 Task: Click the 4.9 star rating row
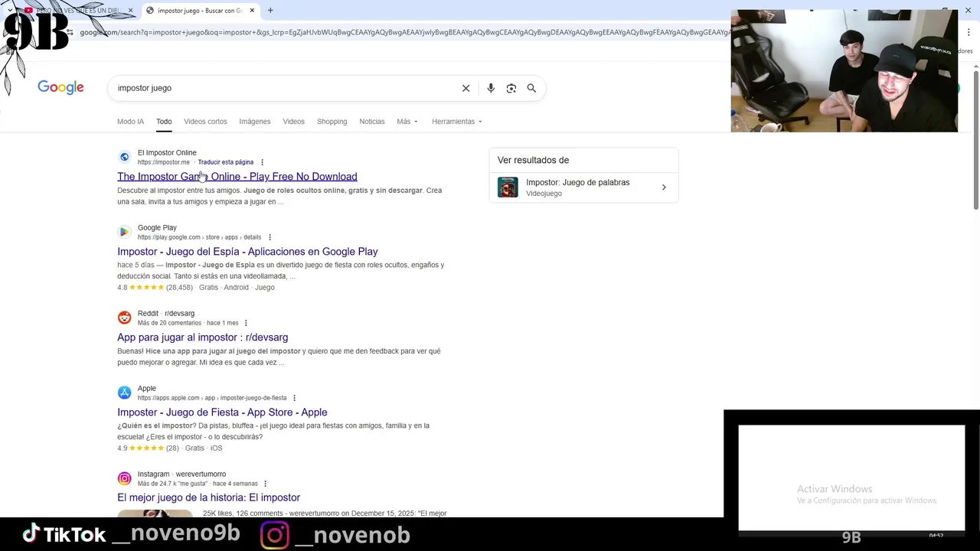(170, 448)
